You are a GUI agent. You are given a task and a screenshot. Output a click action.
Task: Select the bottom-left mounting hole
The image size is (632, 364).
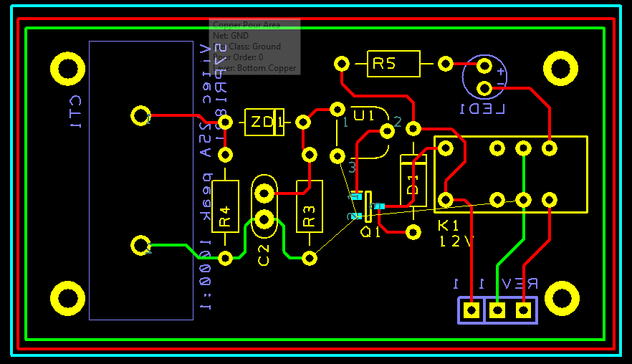pos(67,299)
